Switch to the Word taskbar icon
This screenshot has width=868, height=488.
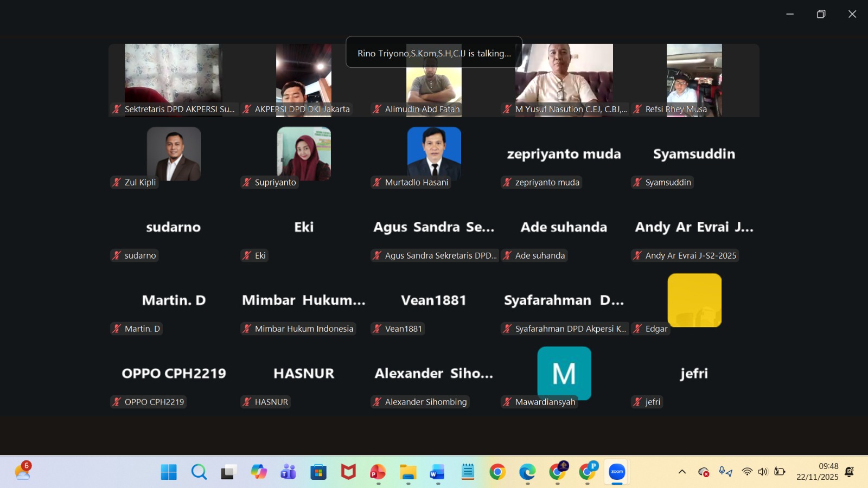[437, 472]
